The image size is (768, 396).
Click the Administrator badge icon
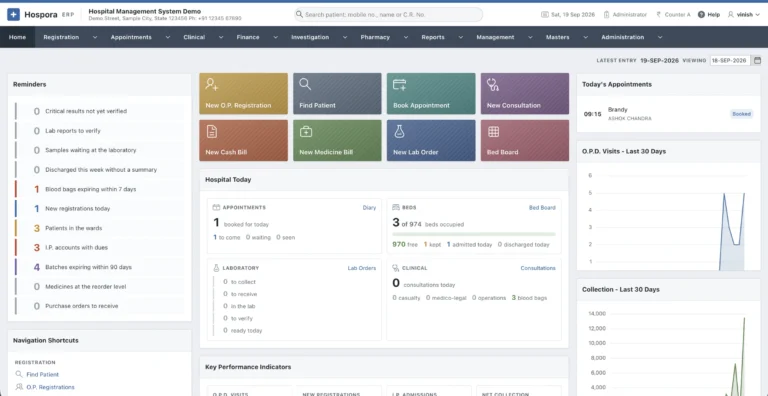[606, 15]
